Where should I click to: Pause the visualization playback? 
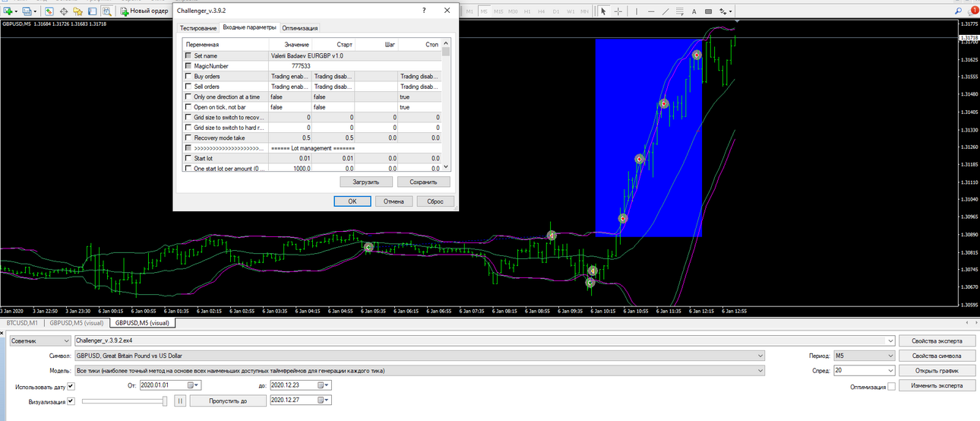coord(180,400)
